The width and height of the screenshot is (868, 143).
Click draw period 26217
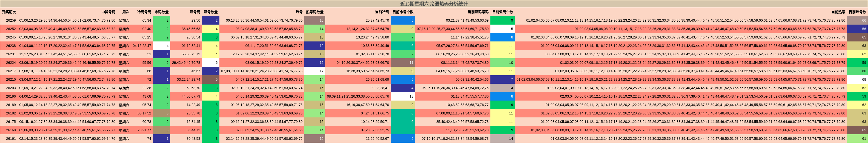point(11,71)
